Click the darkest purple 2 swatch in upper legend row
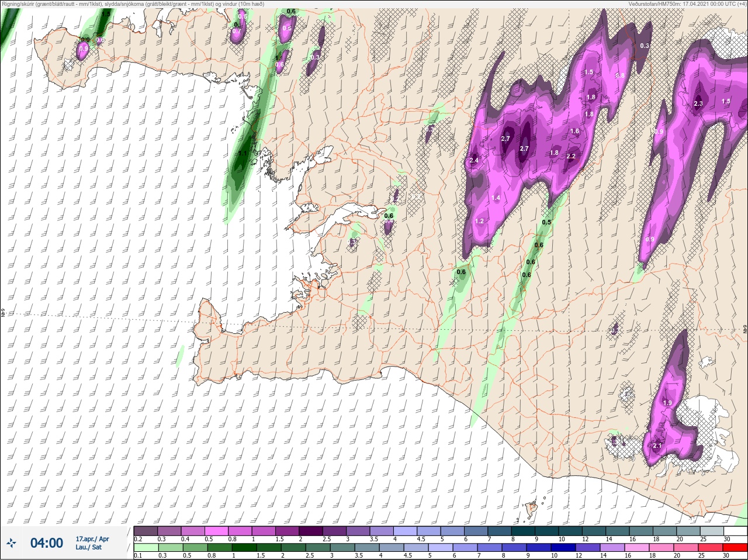 click(x=312, y=531)
